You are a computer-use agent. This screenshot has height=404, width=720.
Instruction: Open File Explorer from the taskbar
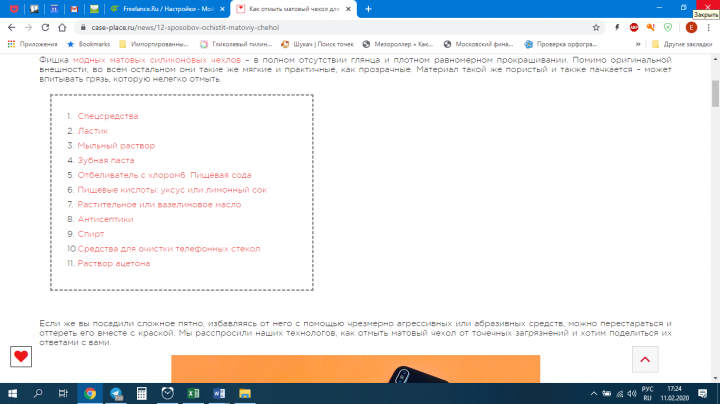pyautogui.click(x=245, y=393)
